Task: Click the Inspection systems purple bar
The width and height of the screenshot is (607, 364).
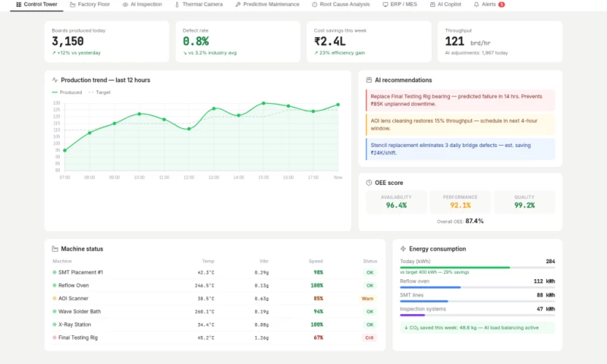Action: coord(412,315)
